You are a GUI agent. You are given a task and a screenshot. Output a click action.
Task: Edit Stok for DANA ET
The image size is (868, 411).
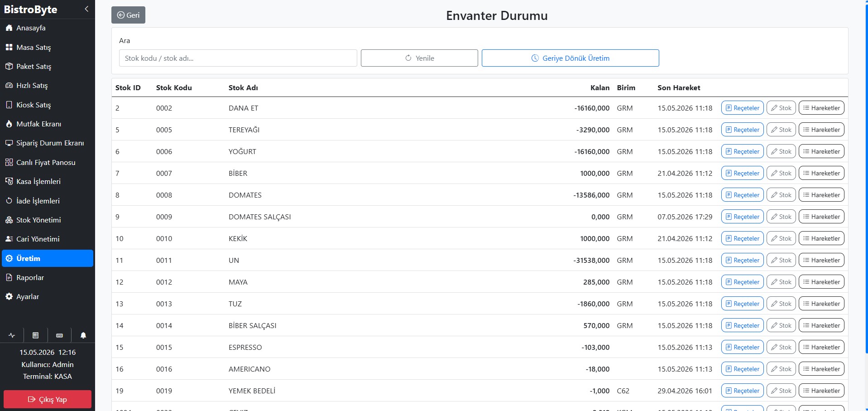pyautogui.click(x=781, y=108)
